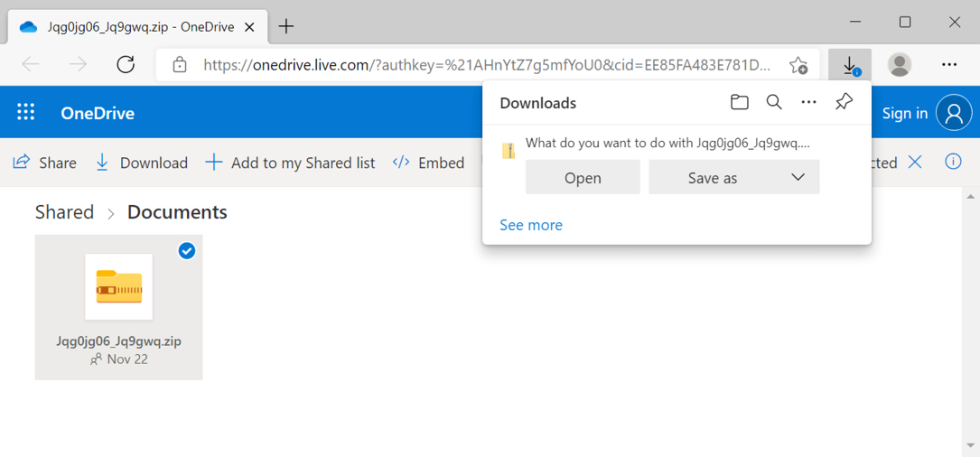Click the browser forward arrow

(x=78, y=64)
